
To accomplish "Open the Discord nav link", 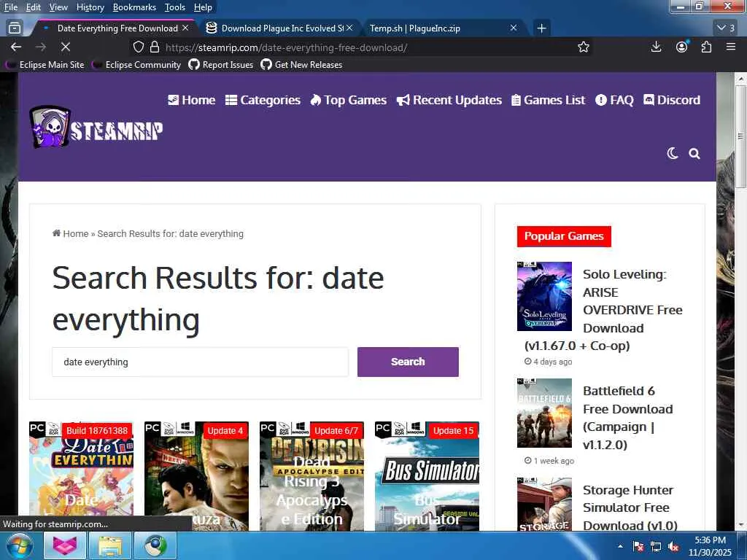I will click(672, 100).
